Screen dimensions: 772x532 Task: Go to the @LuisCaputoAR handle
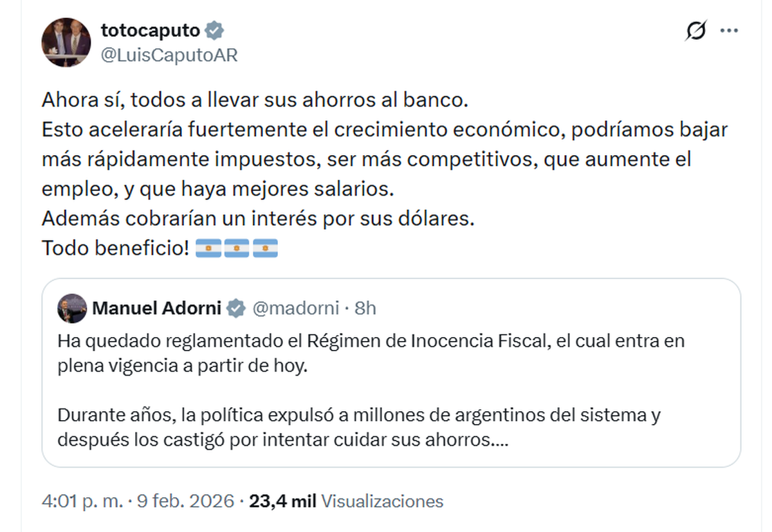pos(169,55)
